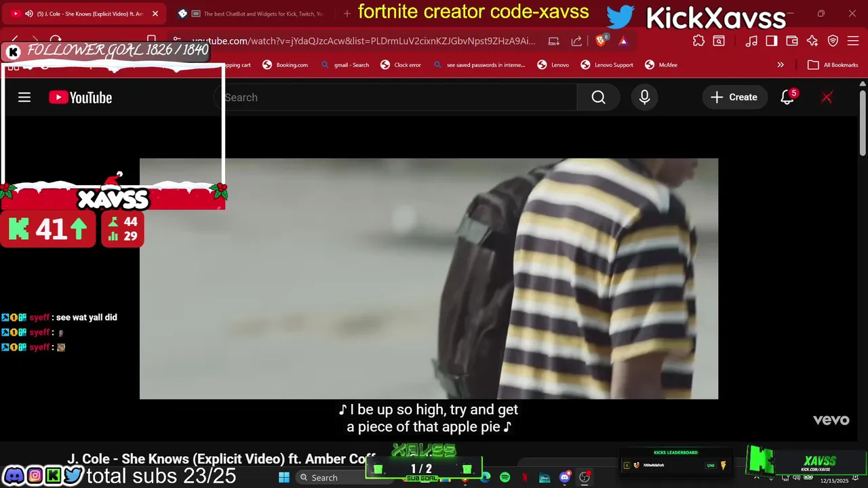868x488 pixels.
Task: Open the gmail - Search bookmark
Action: tap(344, 65)
